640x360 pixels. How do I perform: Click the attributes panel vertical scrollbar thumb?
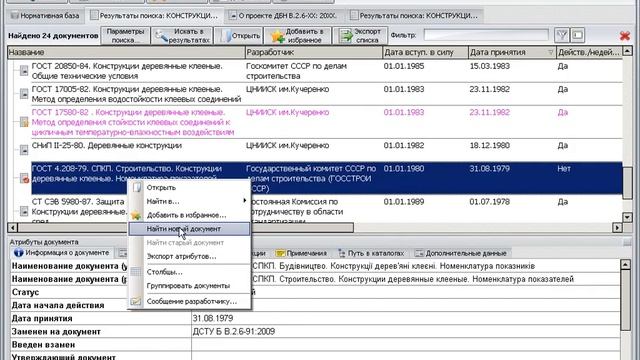point(625,300)
